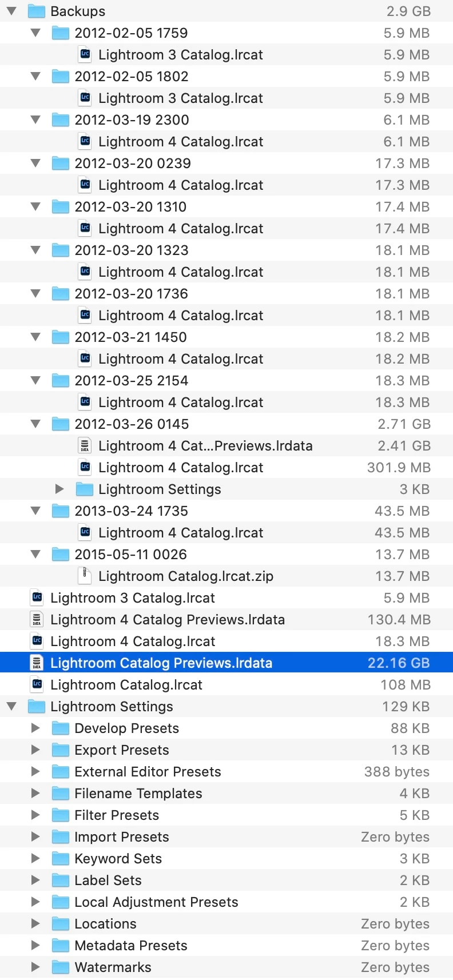Click the Lightroom 4 Cat...Previews.lrdata file icon
The height and width of the screenshot is (980, 453).
(x=85, y=445)
